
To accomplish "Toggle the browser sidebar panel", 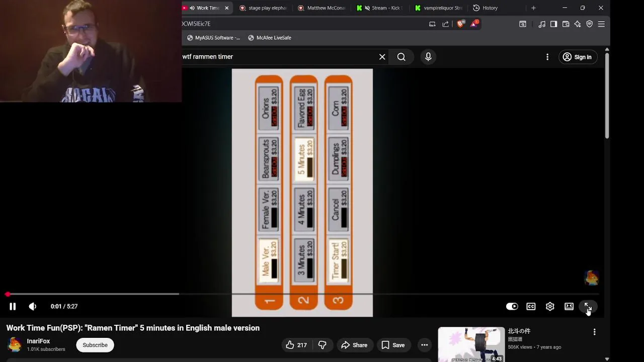I will click(x=553, y=24).
